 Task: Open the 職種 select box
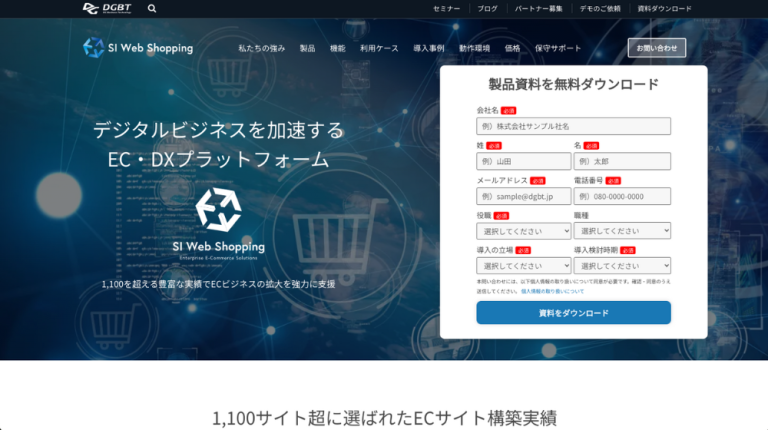coord(621,231)
